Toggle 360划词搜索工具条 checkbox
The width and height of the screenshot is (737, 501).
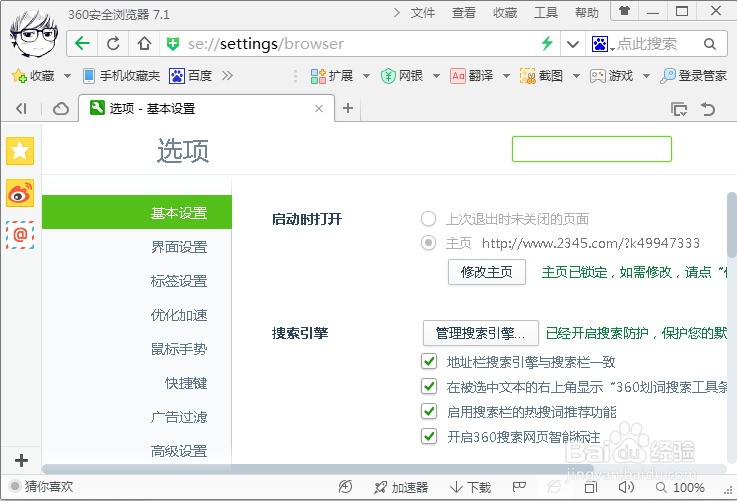tap(429, 386)
